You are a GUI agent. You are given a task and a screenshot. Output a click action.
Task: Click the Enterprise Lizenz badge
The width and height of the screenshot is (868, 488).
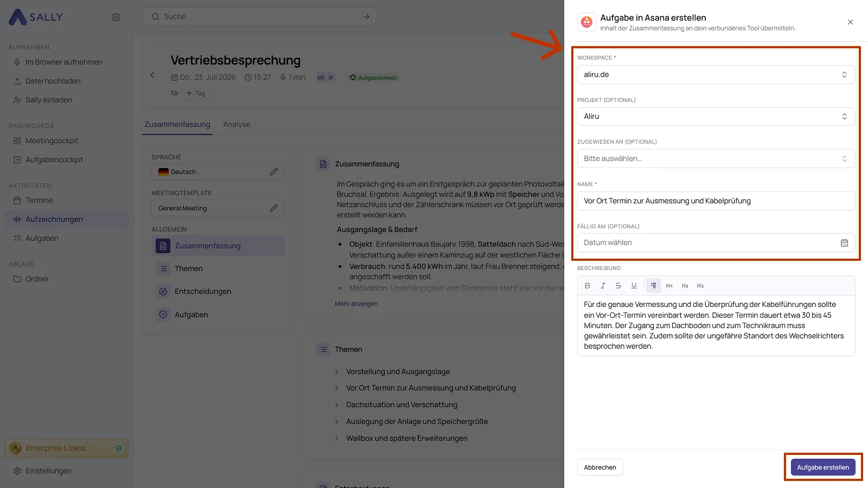tap(66, 448)
